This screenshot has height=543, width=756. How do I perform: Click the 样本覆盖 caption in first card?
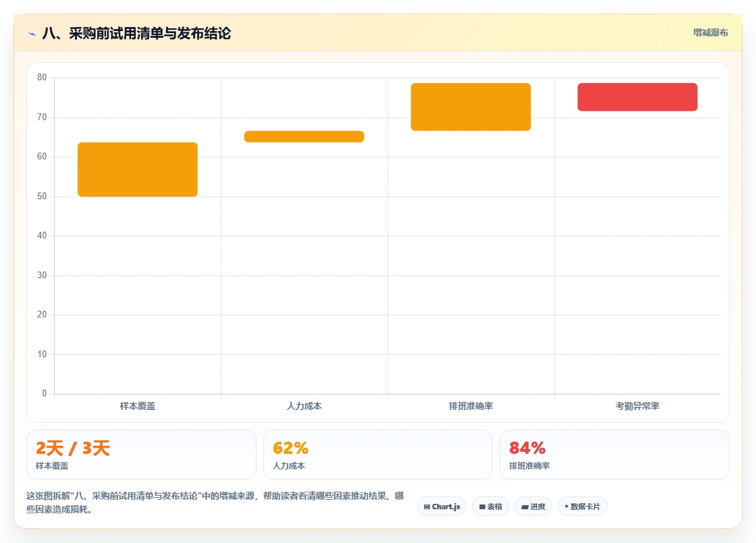coord(52,466)
